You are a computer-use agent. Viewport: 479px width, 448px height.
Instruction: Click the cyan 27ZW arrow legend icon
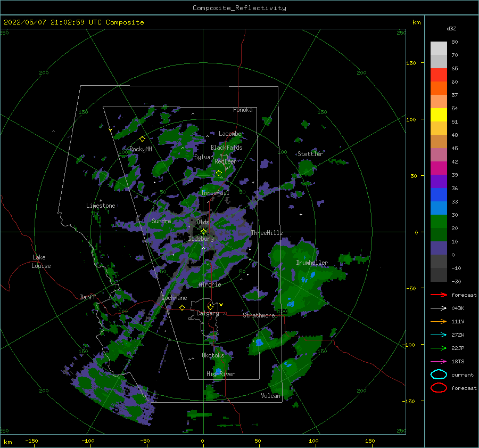coord(439,335)
